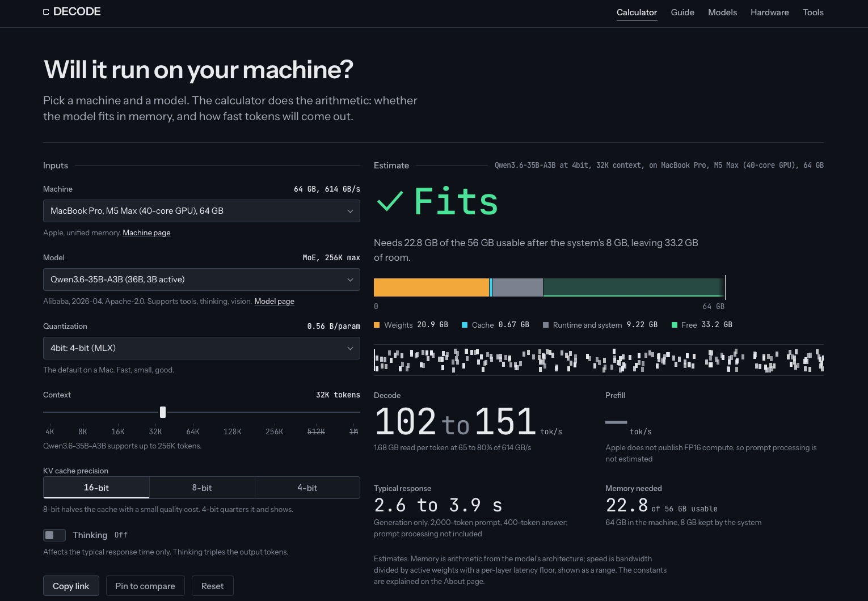
Task: Open the Model page link
Action: point(275,301)
